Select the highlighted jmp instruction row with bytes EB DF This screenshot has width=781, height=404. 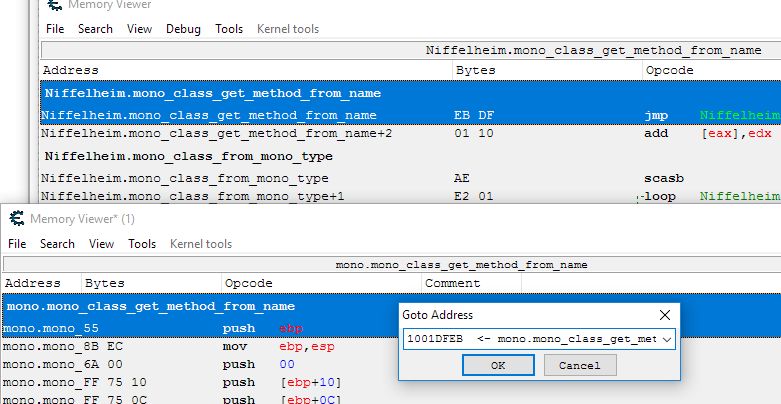point(300,115)
